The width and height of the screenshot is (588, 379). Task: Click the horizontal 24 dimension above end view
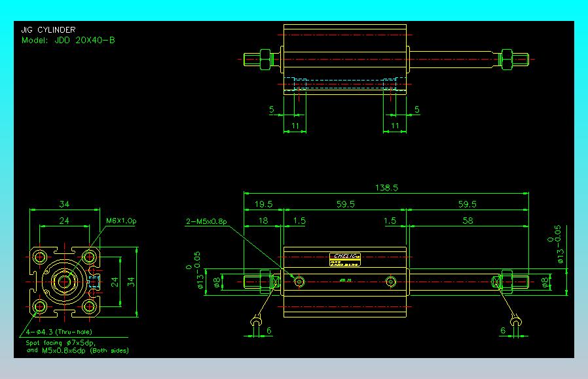(64, 221)
